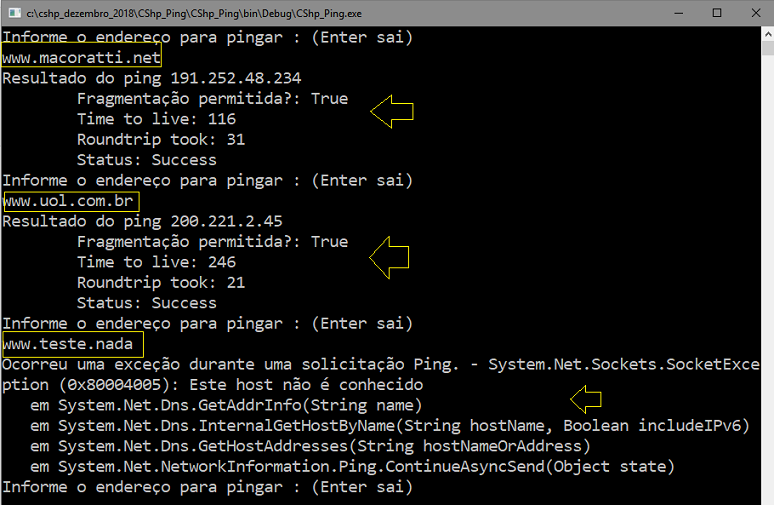The image size is (774, 505).
Task: Click the yellow arrow beside first ping result
Action: click(392, 112)
